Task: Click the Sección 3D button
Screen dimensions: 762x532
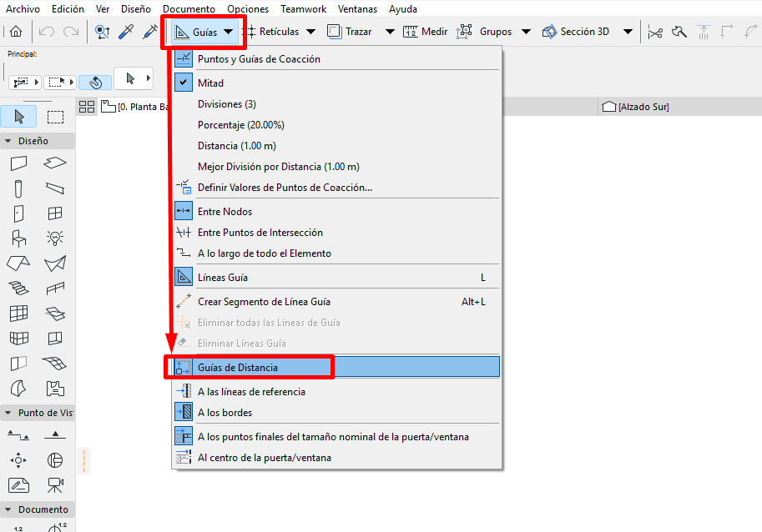Action: tap(576, 32)
